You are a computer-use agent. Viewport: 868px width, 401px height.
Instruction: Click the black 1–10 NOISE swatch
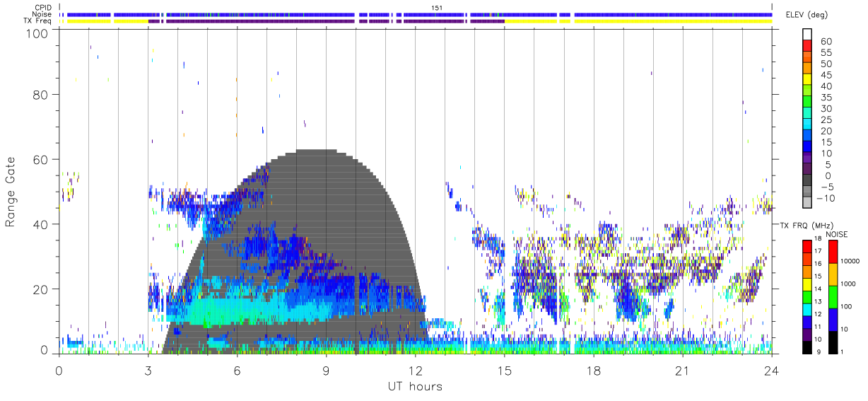pyautogui.click(x=833, y=342)
